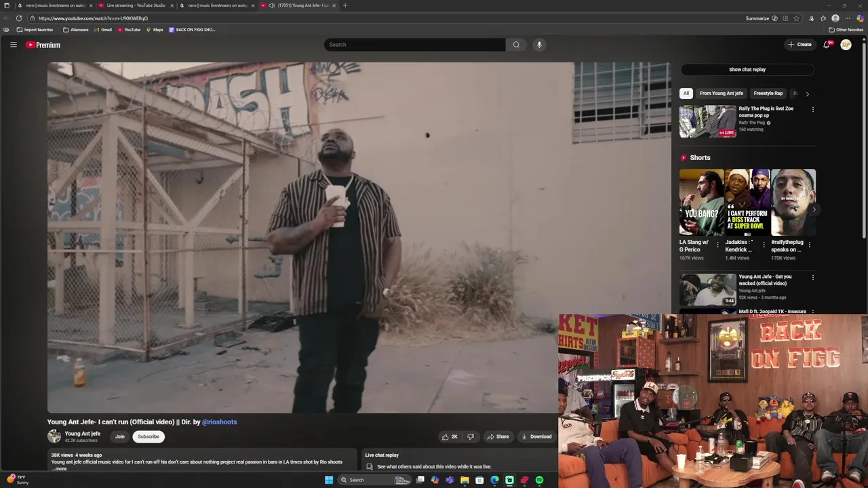Open File Explorer from taskbar
This screenshot has width=868, height=488.
pyautogui.click(x=465, y=480)
